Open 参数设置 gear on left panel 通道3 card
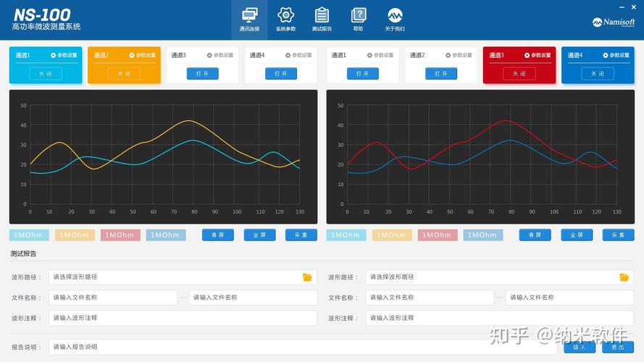The width and height of the screenshot is (644, 362). 219,55
